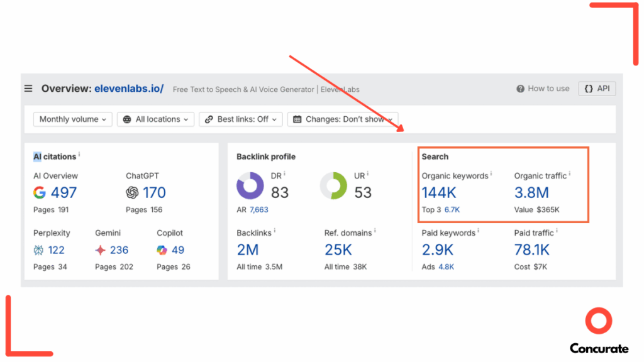Click the UR info icon
Viewport: 644px width, 362px height.
tap(367, 174)
